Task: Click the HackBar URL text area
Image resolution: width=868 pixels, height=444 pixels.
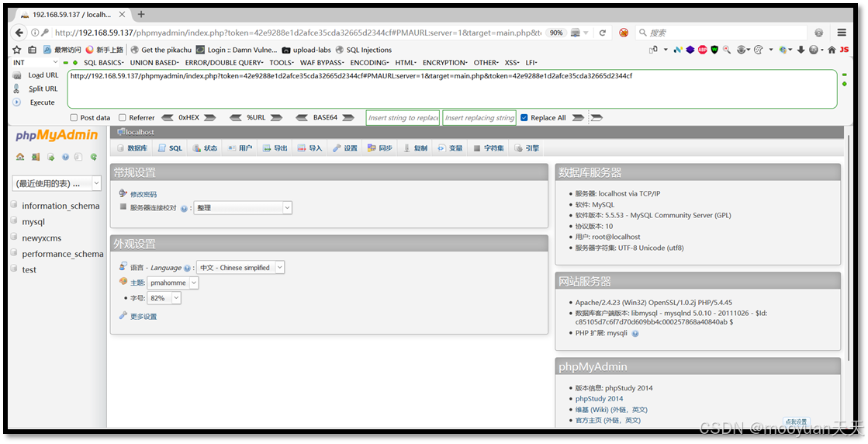Action: pyautogui.click(x=451, y=89)
